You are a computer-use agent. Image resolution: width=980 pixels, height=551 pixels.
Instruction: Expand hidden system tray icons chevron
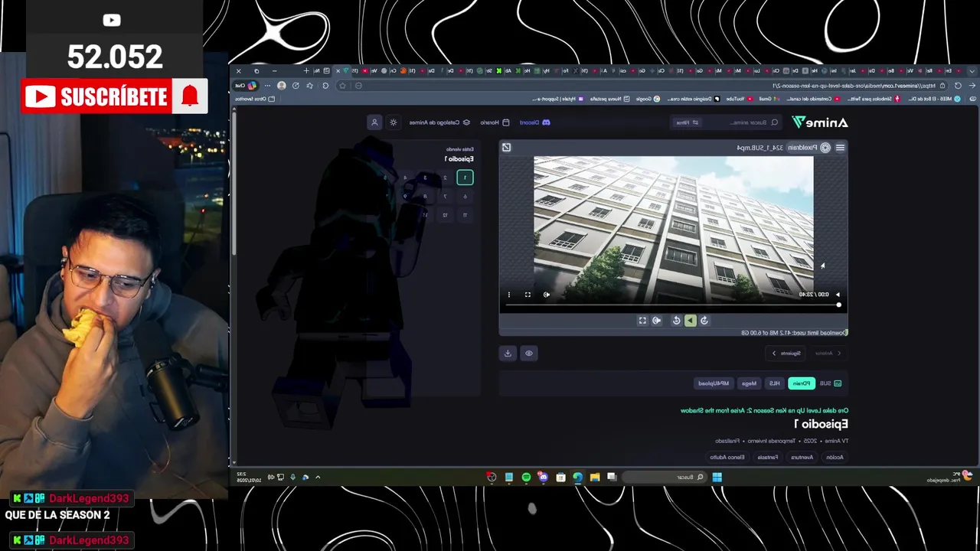click(x=318, y=478)
